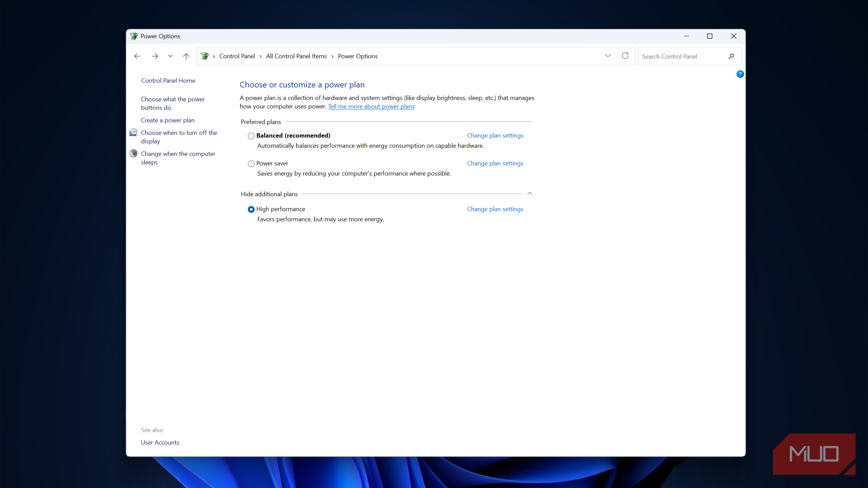
Task: Click the Power Options icon in address bar
Action: pyautogui.click(x=204, y=56)
